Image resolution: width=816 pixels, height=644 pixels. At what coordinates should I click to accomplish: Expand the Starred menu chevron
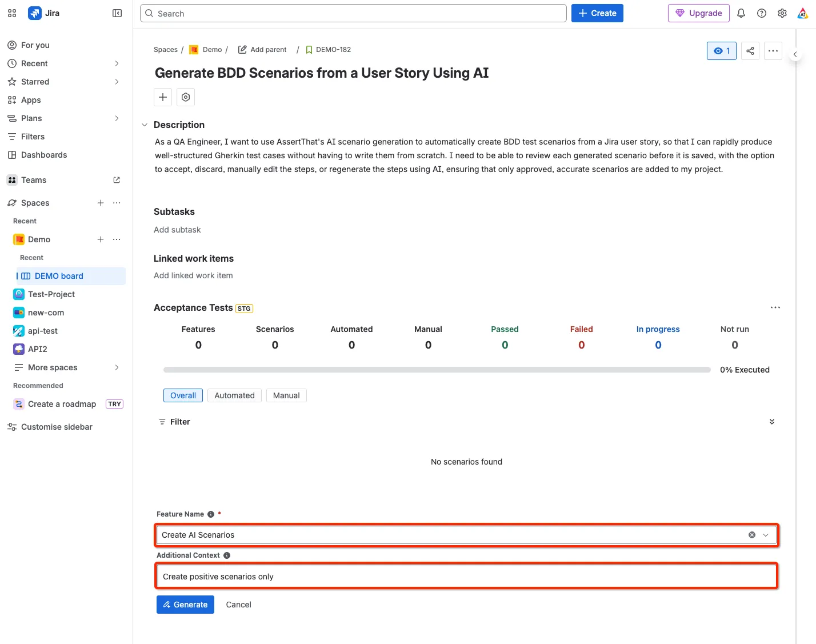point(117,82)
